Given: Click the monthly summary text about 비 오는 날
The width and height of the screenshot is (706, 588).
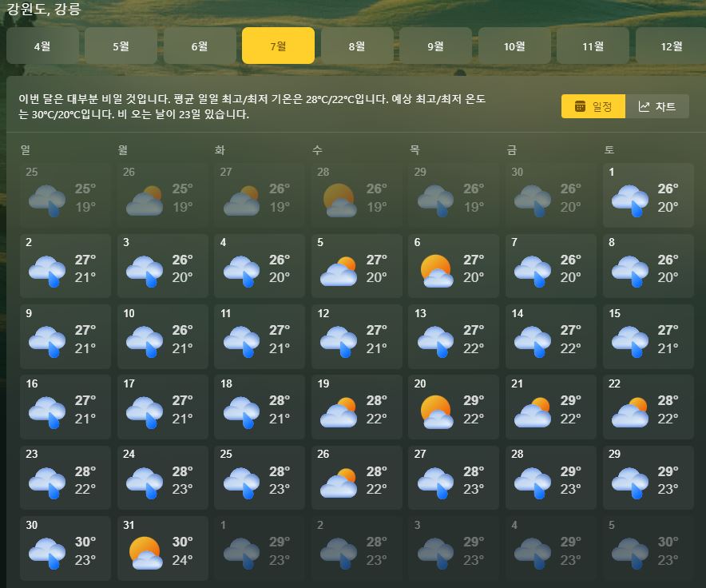Looking at the screenshot, I should 252,106.
